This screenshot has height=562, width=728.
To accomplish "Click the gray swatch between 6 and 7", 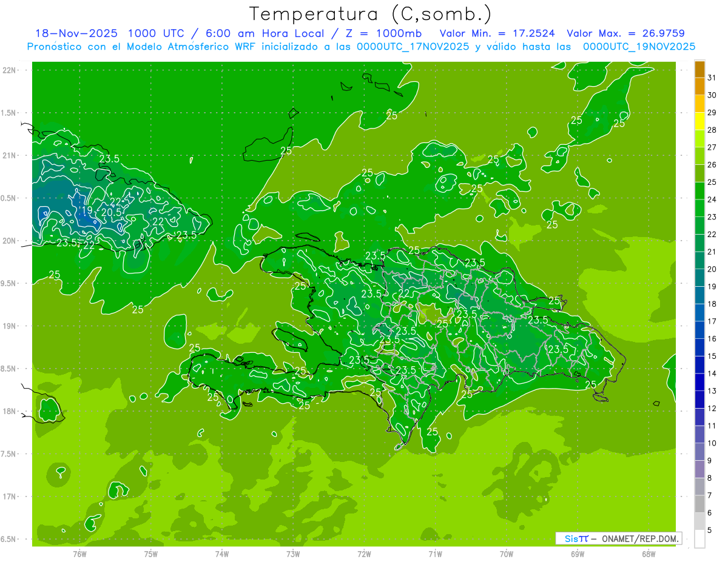I will tap(699, 504).
